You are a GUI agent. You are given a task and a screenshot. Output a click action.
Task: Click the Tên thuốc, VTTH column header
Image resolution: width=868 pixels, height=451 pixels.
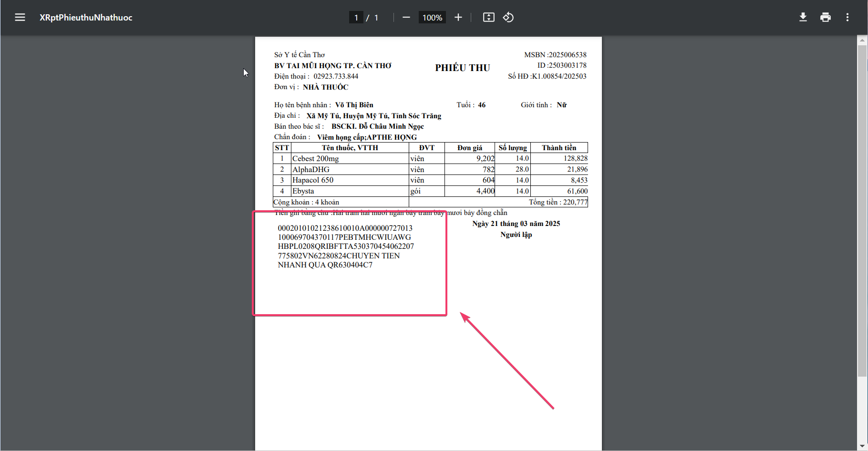coord(350,148)
